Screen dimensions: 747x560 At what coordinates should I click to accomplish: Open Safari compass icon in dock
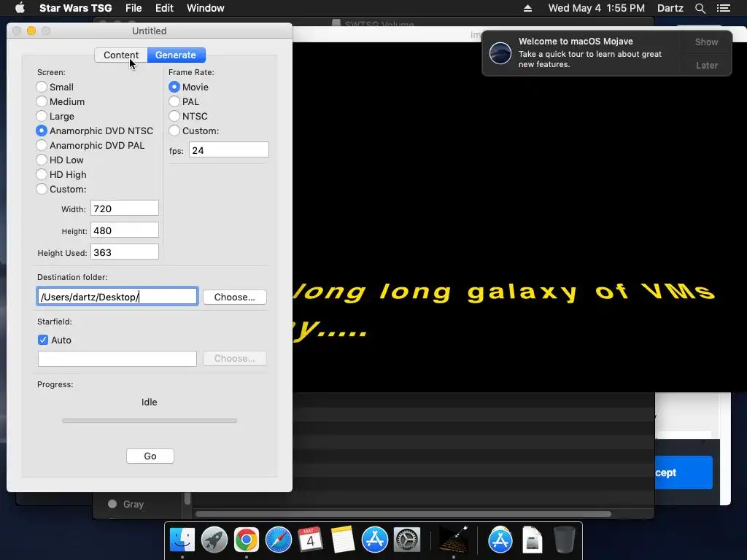click(x=278, y=540)
